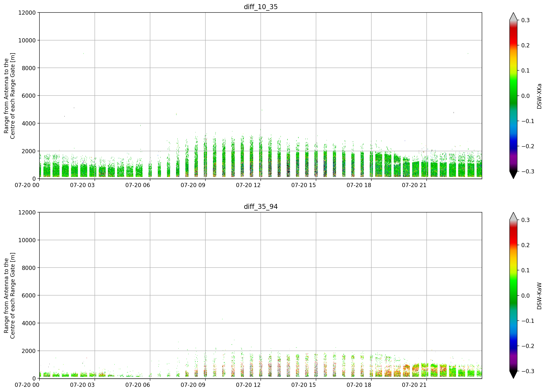This screenshot has height=392, width=546.
Task: Click '07-20 12' under diff_35_94 plot
Action: pyautogui.click(x=248, y=385)
